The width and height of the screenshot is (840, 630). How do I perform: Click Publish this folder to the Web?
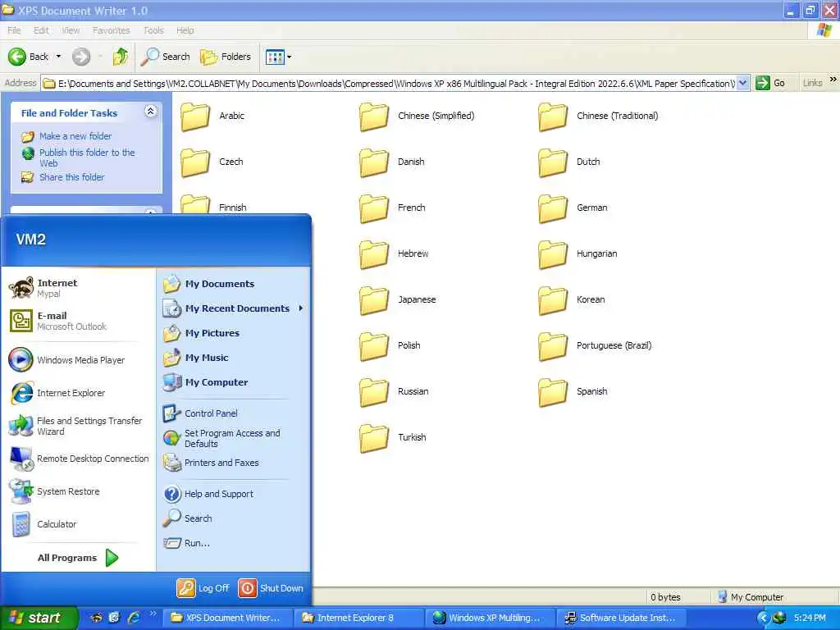(x=87, y=157)
